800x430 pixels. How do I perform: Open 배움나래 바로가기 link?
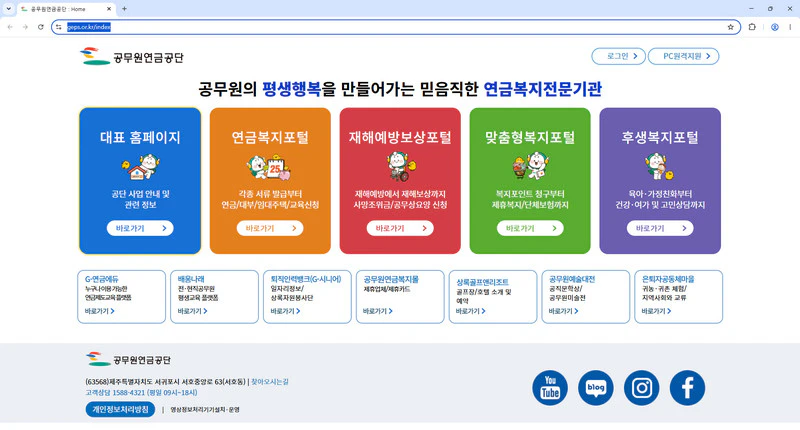coord(192,311)
